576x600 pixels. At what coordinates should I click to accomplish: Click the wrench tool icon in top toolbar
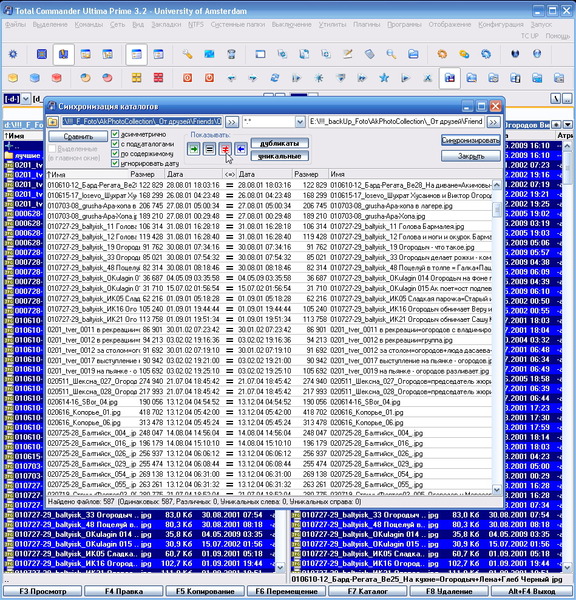tap(187, 54)
